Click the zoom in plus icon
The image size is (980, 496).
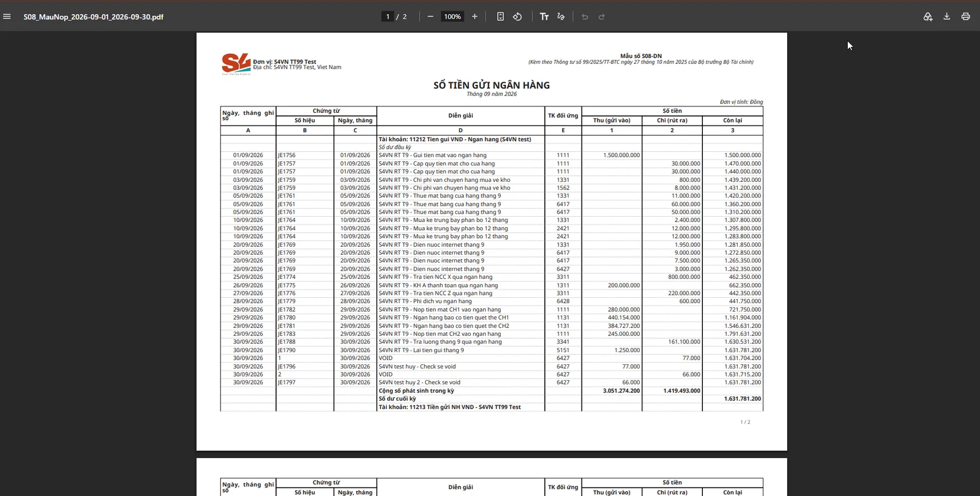(475, 17)
